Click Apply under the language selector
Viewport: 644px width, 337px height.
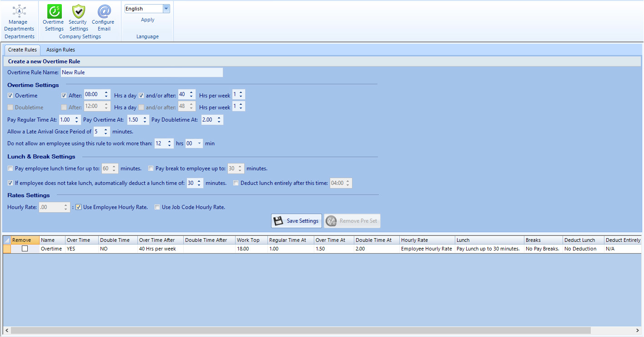tap(147, 20)
